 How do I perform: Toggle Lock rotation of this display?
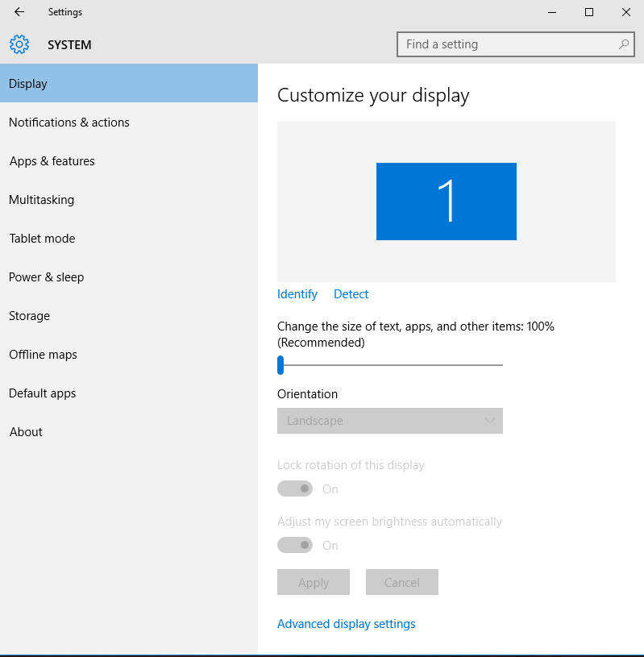(295, 489)
